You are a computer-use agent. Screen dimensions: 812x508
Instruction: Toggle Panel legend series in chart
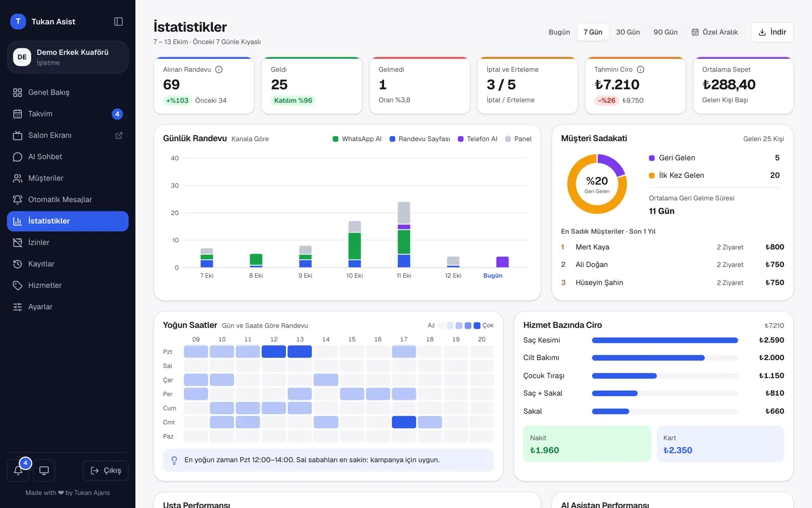pos(518,139)
